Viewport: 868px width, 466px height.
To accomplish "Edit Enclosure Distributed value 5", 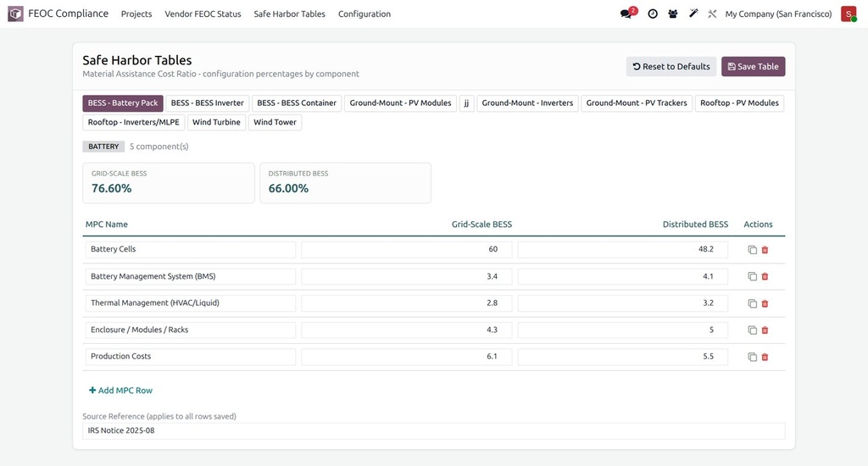I will point(623,330).
